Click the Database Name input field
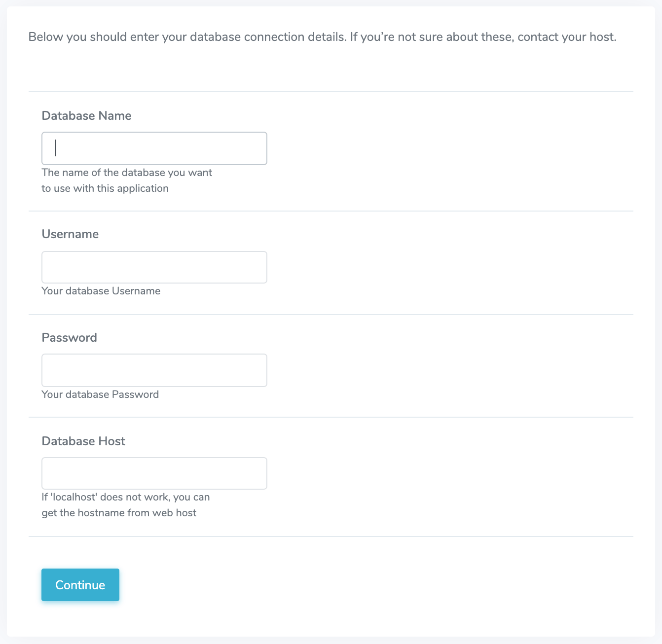The height and width of the screenshot is (644, 662). coord(154,148)
